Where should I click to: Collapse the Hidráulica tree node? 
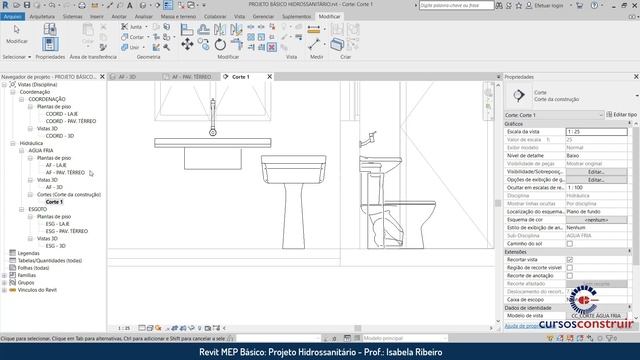click(x=13, y=143)
